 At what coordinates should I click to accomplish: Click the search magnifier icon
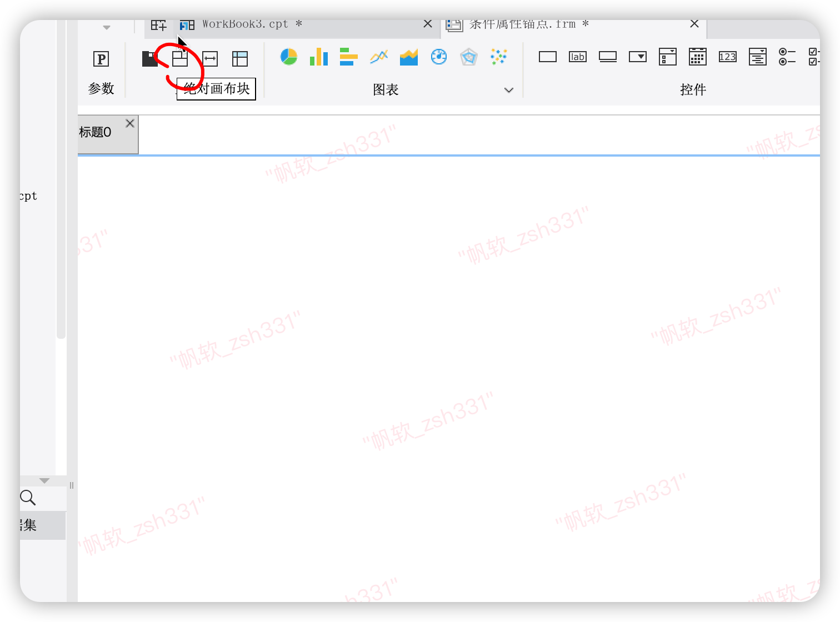pos(28,498)
